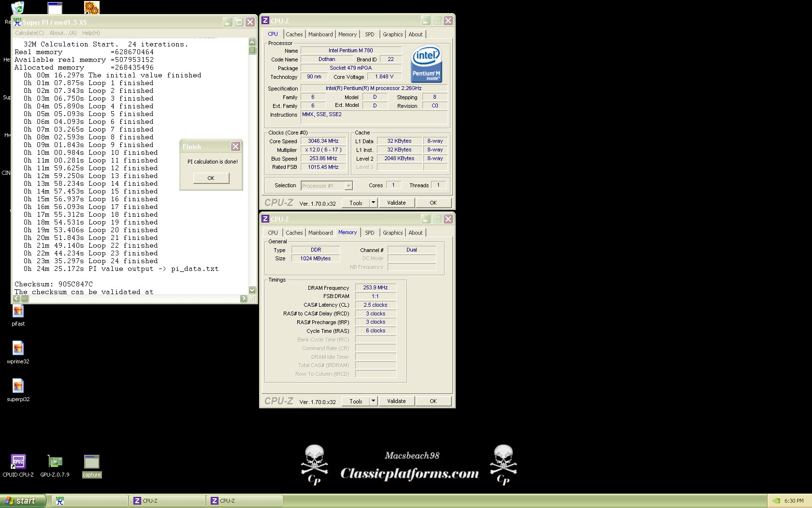Open the wprime32 desktop shortcut
Viewport: 812px width, 508px height.
18,352
